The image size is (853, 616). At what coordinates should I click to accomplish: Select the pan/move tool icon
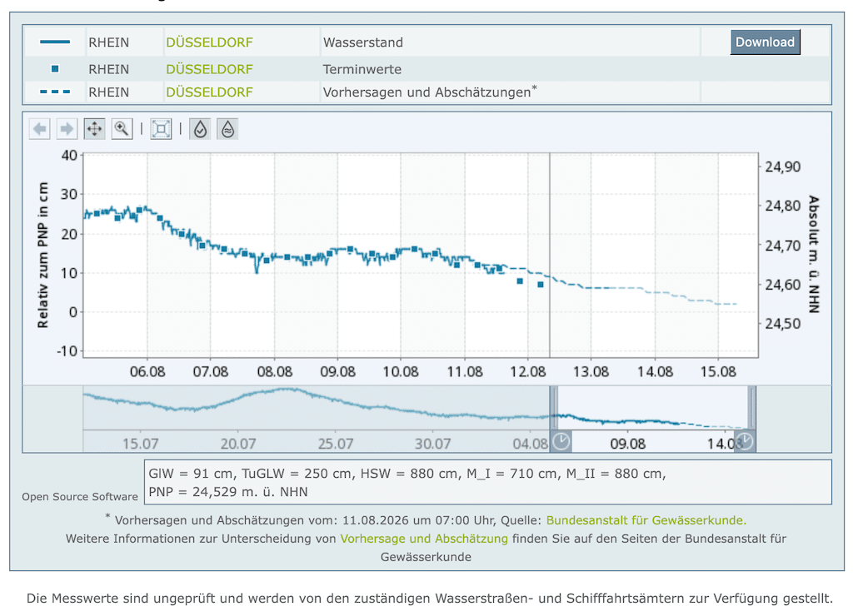pyautogui.click(x=95, y=129)
